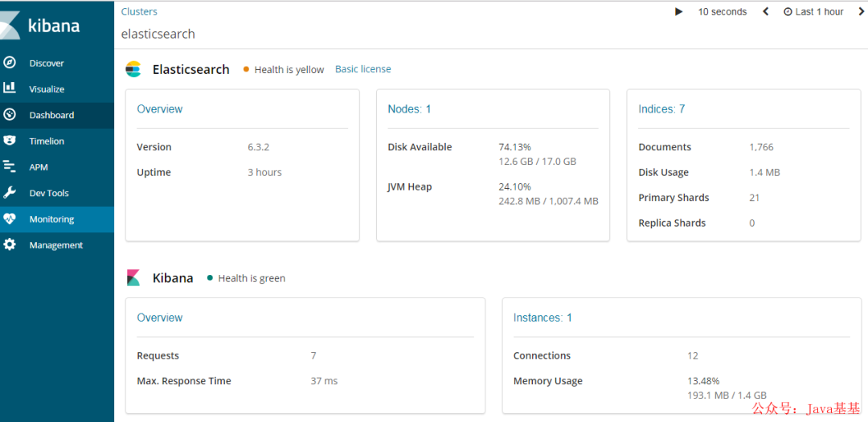Click memory usage value 13.48%
Image resolution: width=868 pixels, height=422 pixels.
point(703,381)
